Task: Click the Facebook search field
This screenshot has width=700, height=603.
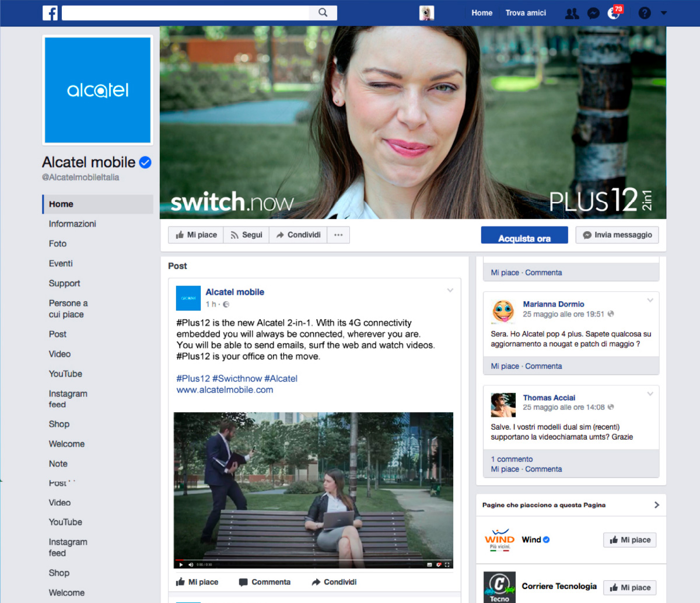Action: tap(185, 13)
